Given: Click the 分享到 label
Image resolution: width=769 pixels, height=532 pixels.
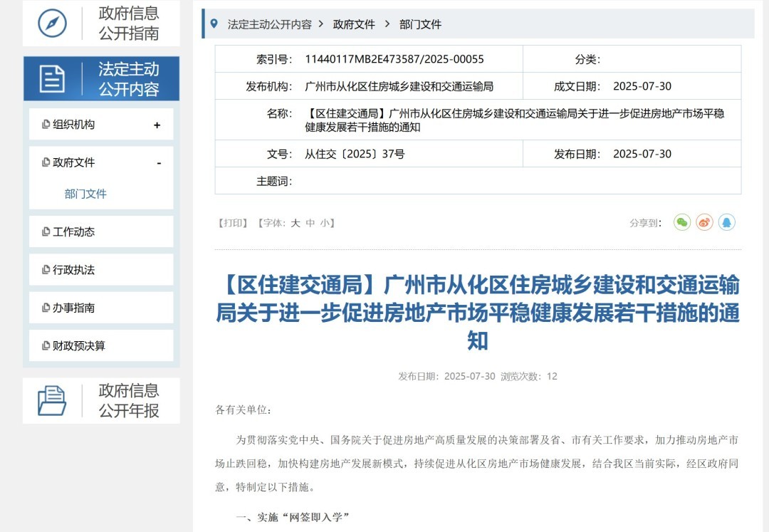Looking at the screenshot, I should pos(645,223).
